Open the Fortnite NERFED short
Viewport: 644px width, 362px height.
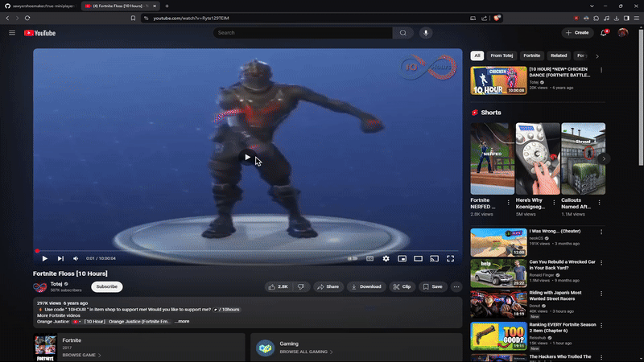492,158
